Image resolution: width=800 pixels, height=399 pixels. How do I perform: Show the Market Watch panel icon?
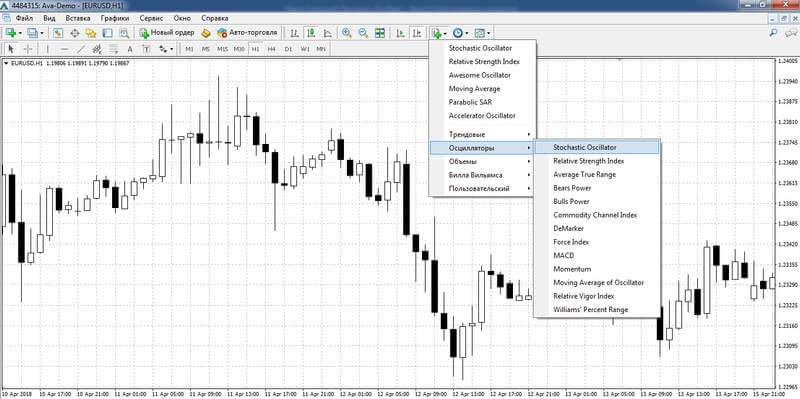point(58,33)
